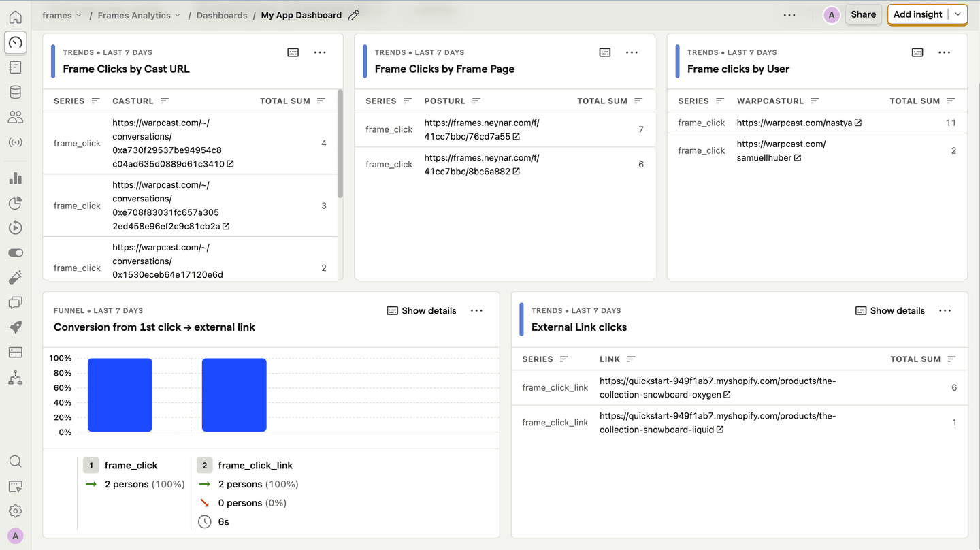980x550 pixels.
Task: Open the Dashboards speedometer icon in sidebar
Action: pos(15,42)
